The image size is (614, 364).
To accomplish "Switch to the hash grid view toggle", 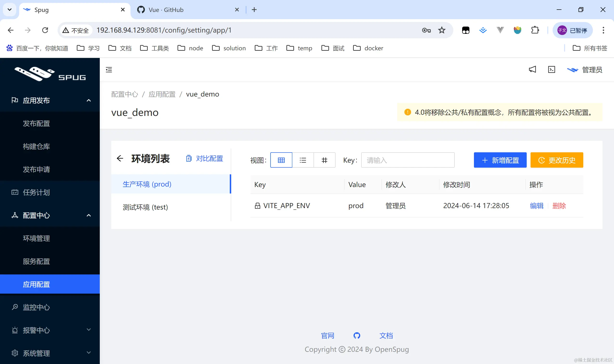I will pos(325,160).
